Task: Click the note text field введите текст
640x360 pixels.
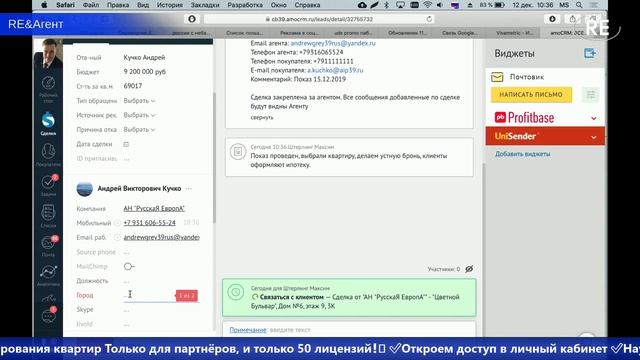Action: (290, 330)
